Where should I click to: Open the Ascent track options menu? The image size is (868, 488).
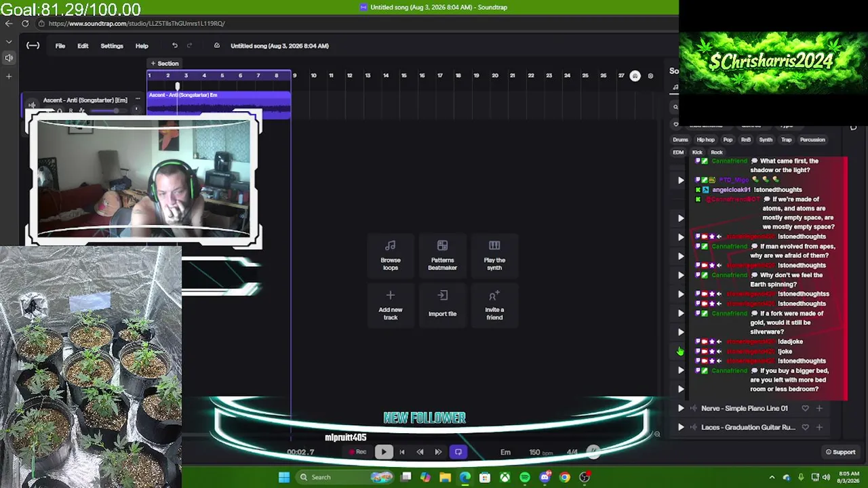click(x=137, y=100)
